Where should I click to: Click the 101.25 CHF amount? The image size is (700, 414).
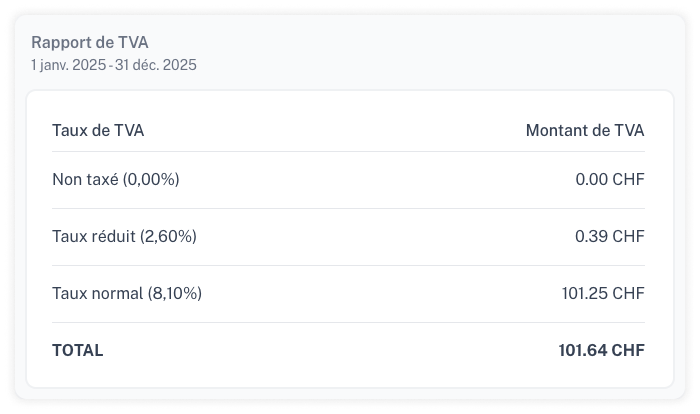(x=603, y=293)
